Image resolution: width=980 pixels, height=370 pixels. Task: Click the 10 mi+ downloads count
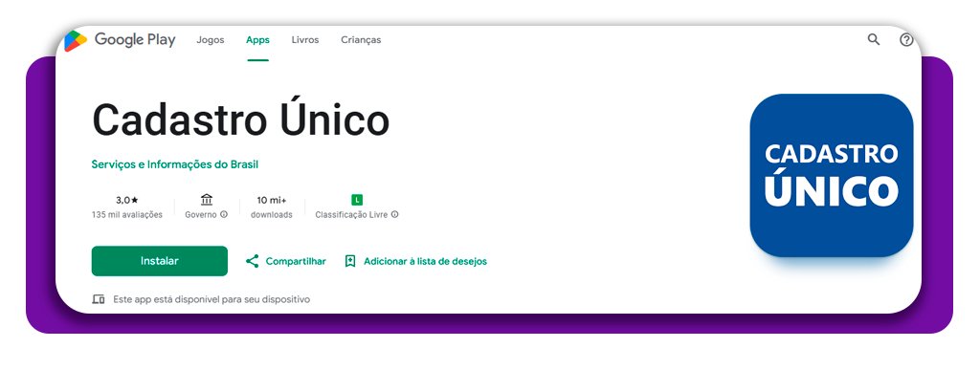pos(272,200)
